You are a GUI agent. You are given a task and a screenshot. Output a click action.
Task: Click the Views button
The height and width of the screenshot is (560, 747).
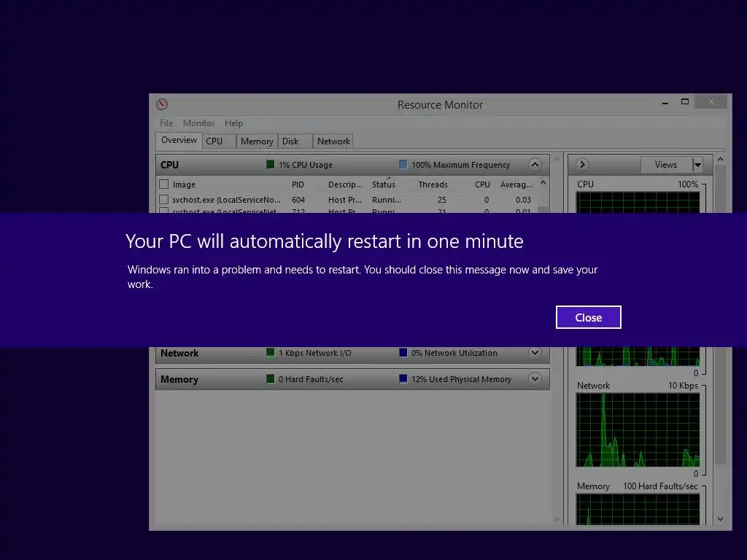click(666, 165)
